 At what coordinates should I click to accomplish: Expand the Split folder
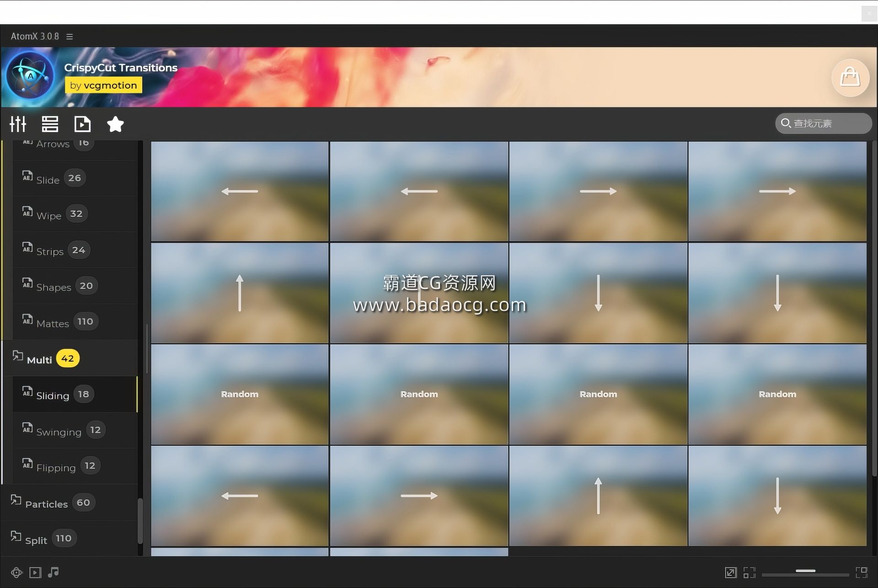[x=69, y=539]
